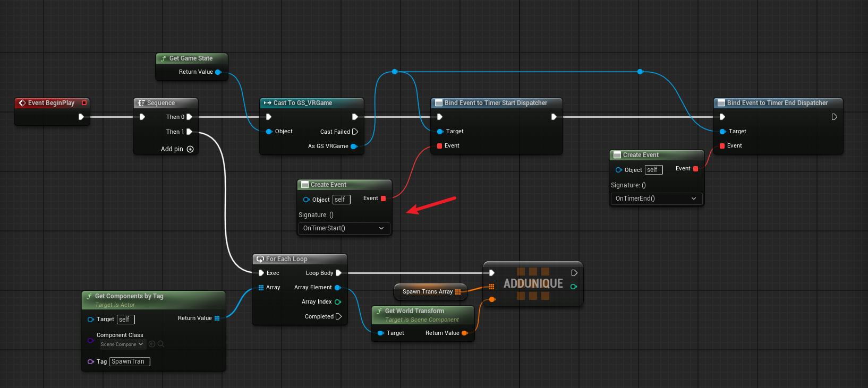Click the Get World Transform Target pin
This screenshot has width=868, height=388.
[x=380, y=333]
